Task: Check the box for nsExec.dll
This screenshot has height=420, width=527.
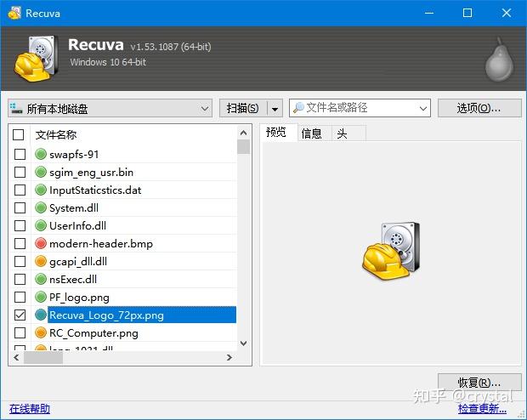Action: pos(20,279)
